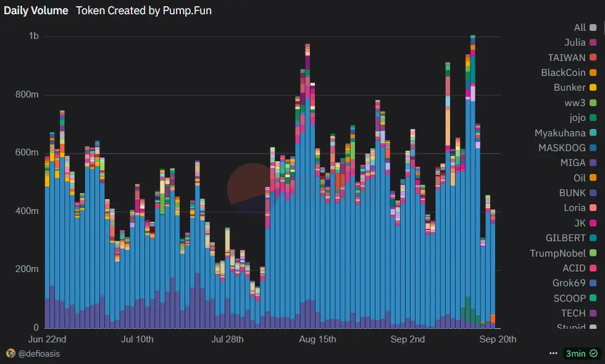Image resolution: width=605 pixels, height=364 pixels.
Task: Toggle the ww3 series swatch
Action: coord(593,103)
